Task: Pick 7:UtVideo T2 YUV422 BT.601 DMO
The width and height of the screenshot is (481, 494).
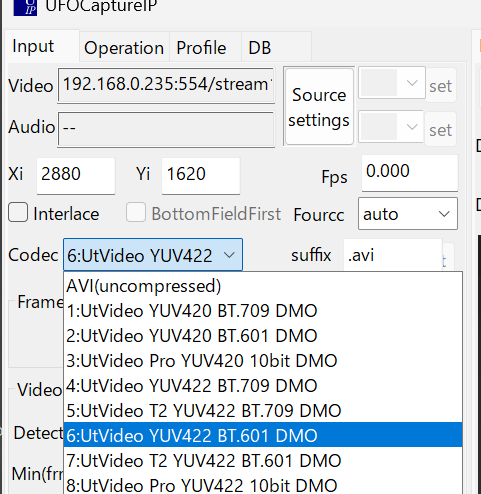Action: pyautogui.click(x=263, y=460)
